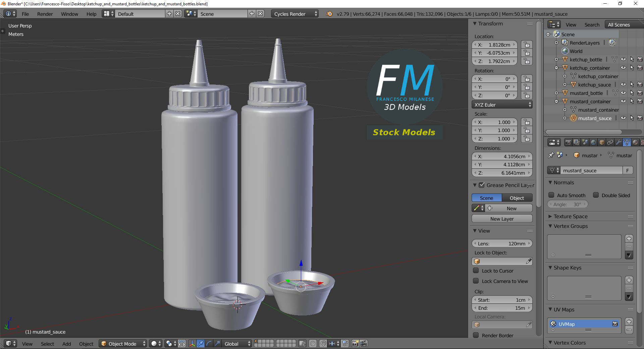
Task: Open the XYZ Euler rotation mode dropdown
Action: 502,105
